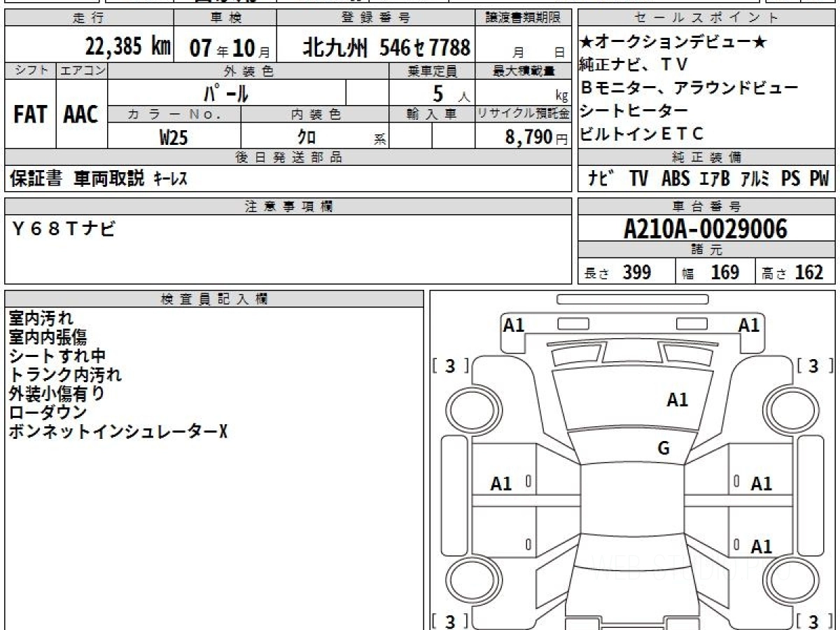Click the セールスポイント header
This screenshot has height=630, width=840.
point(707,18)
